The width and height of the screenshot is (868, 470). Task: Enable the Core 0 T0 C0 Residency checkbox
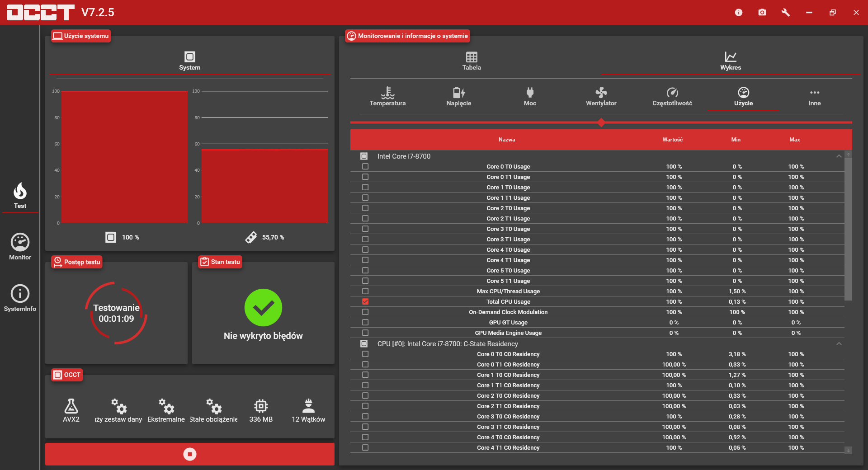click(x=365, y=354)
